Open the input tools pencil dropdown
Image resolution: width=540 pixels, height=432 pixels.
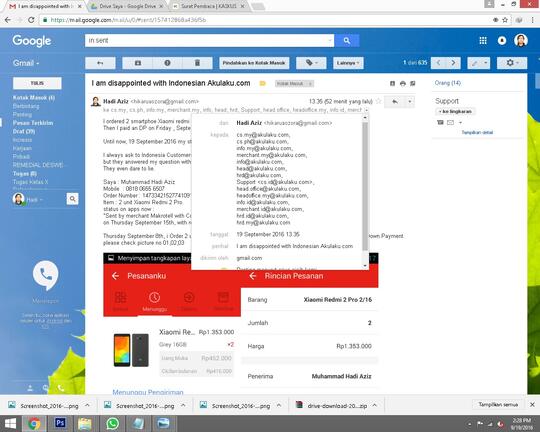(x=479, y=63)
